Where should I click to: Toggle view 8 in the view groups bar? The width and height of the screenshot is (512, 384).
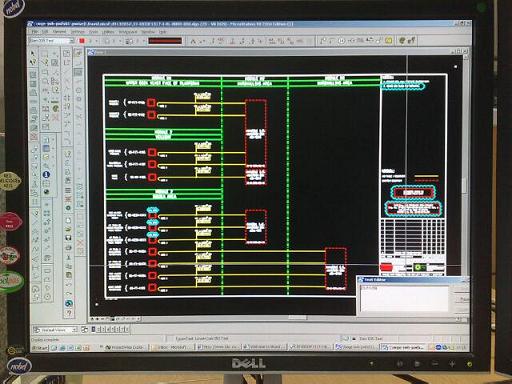click(126, 330)
